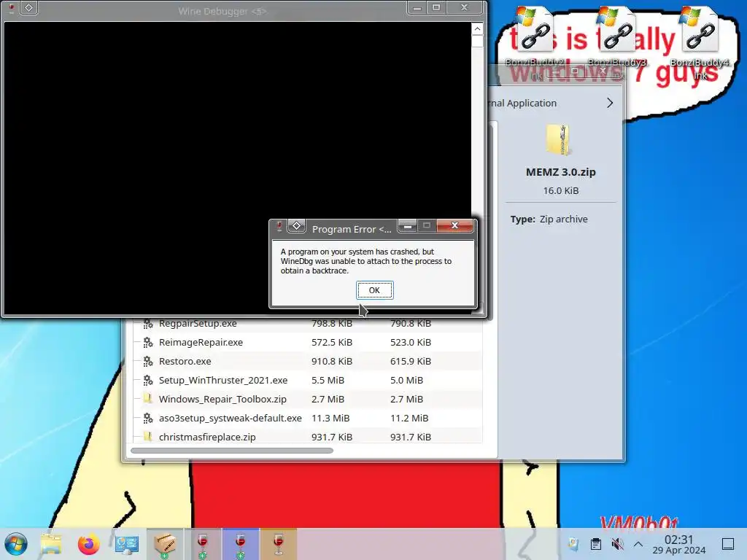Click the Windows_Repair_Toolbox.zip archive icon

pyautogui.click(x=147, y=399)
